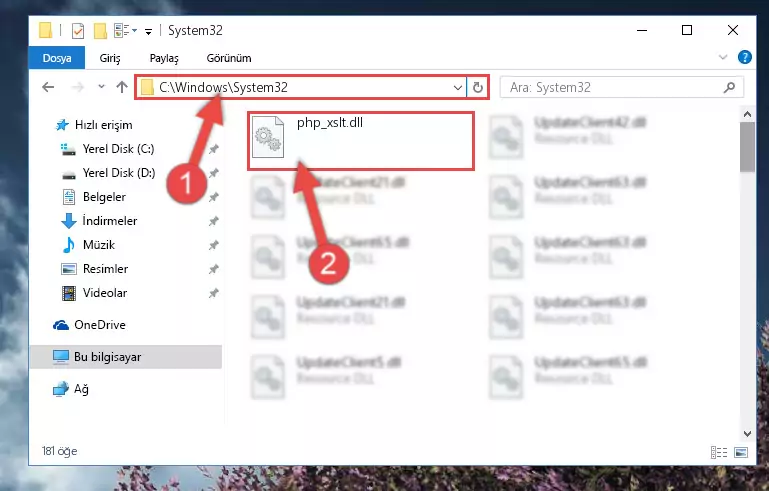Screen dimensions: 769x491
Task: Switch to the Görünüm tab
Action: tap(229, 58)
